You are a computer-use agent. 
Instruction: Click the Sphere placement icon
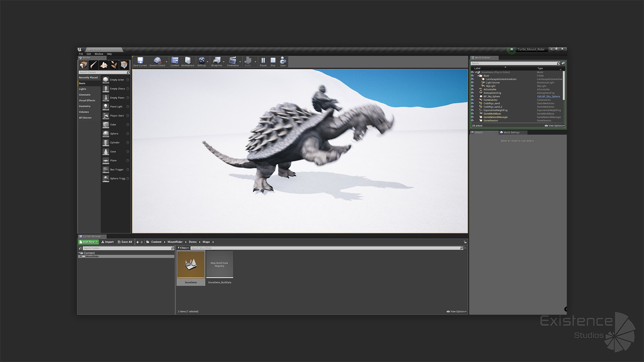pos(106,134)
